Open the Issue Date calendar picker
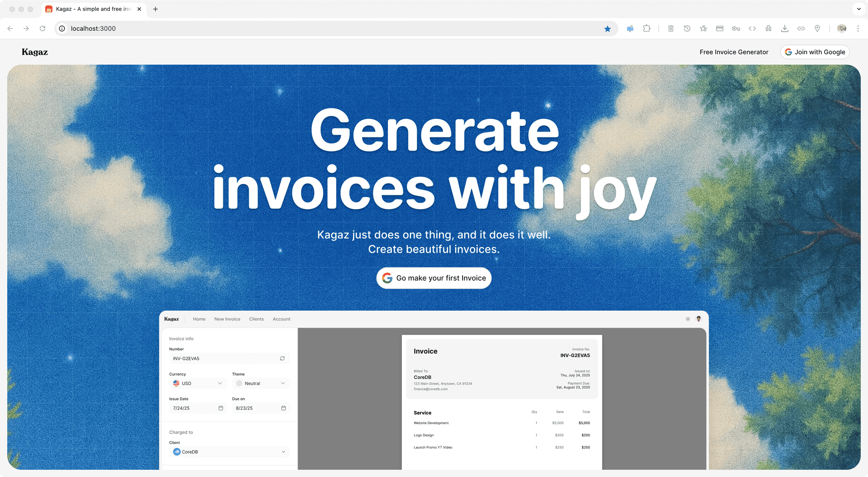Viewport: 868px width, 477px height. pos(221,408)
